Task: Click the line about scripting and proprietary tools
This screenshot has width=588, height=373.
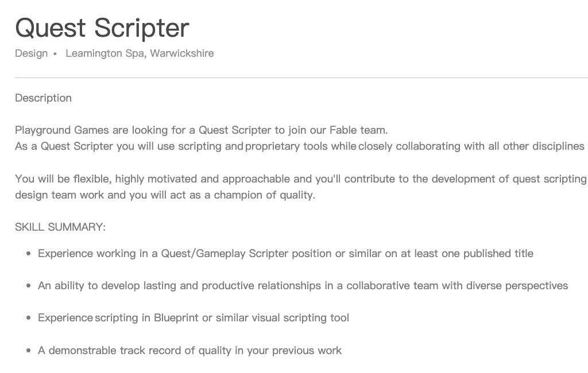Action: pos(299,146)
